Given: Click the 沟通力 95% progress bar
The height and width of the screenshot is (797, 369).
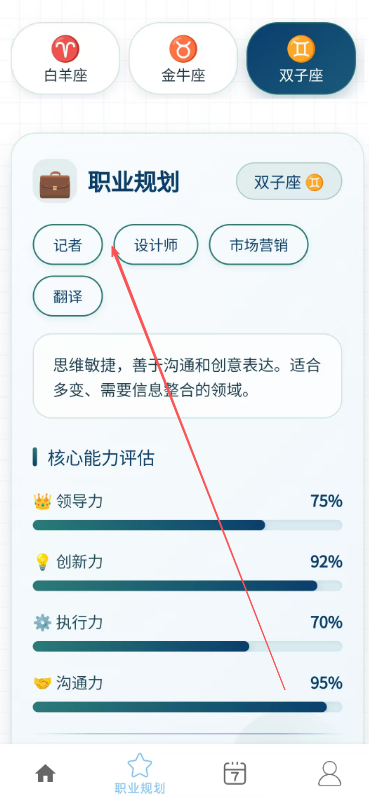Looking at the screenshot, I should coord(188,707).
